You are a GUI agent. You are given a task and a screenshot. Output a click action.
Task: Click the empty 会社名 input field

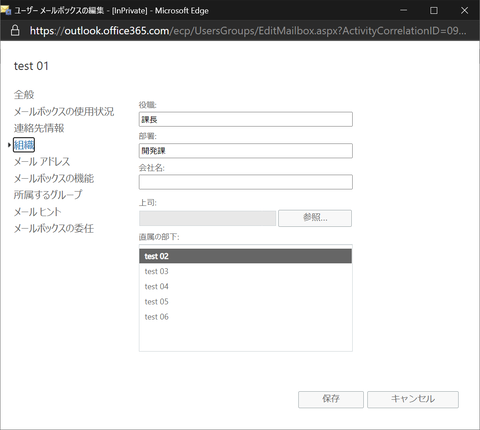(246, 182)
